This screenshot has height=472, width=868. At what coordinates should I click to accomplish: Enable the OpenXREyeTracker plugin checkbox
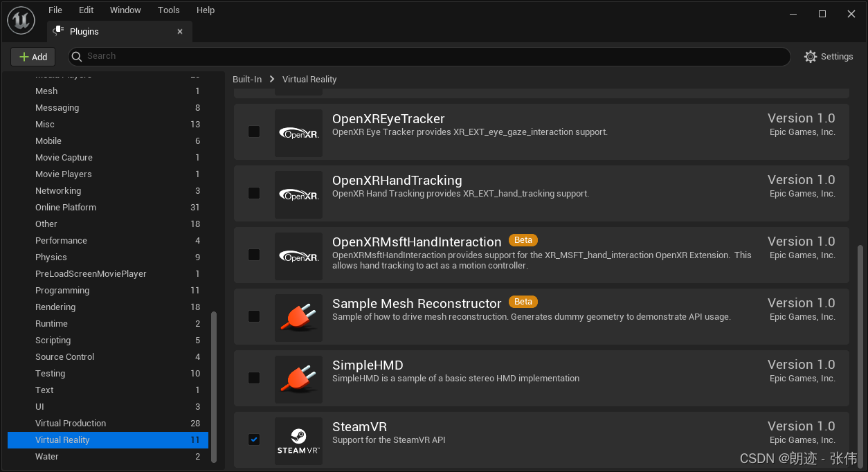tap(254, 131)
